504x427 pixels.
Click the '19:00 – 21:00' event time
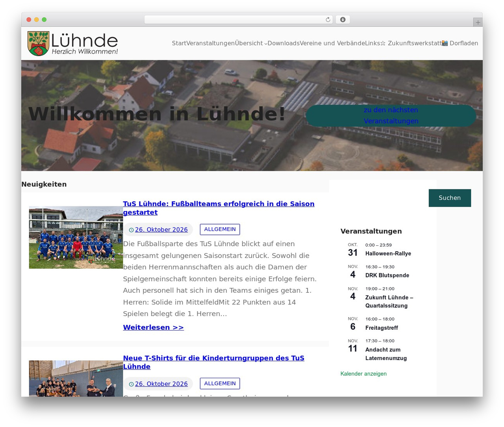(x=380, y=289)
